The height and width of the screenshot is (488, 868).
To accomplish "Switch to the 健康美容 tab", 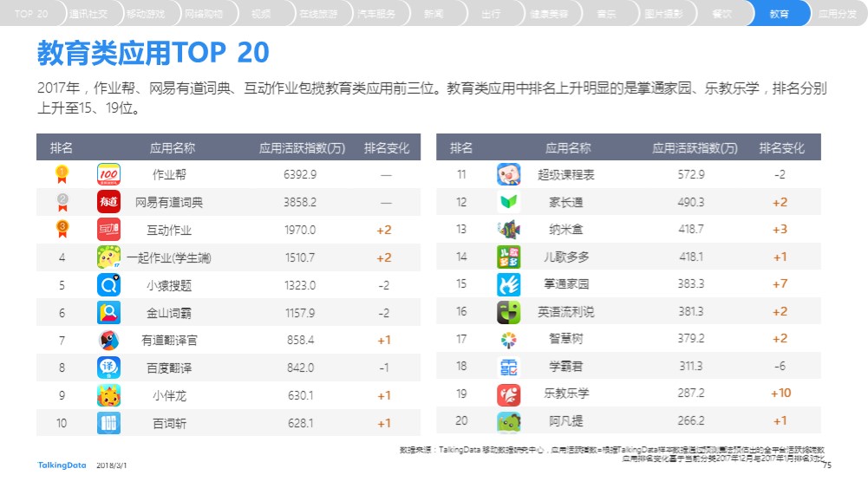I will (549, 14).
